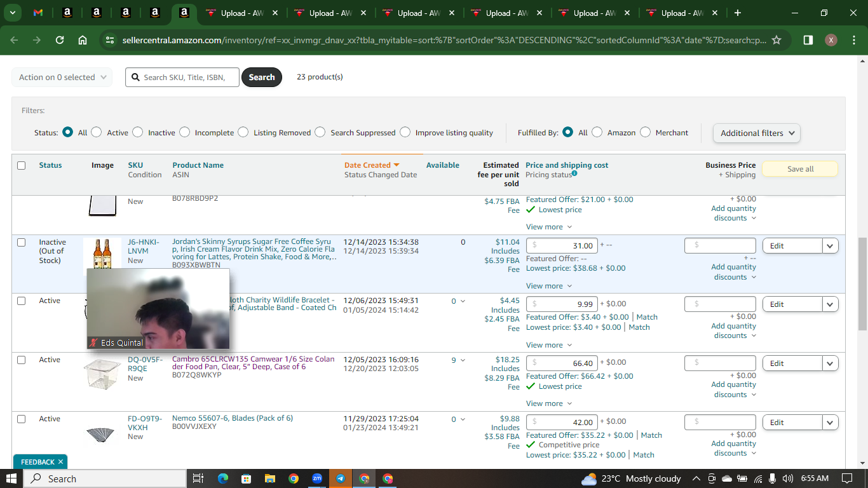Open the Chrome side panel
Image resolution: width=868 pixels, height=488 pixels.
[x=808, y=40]
